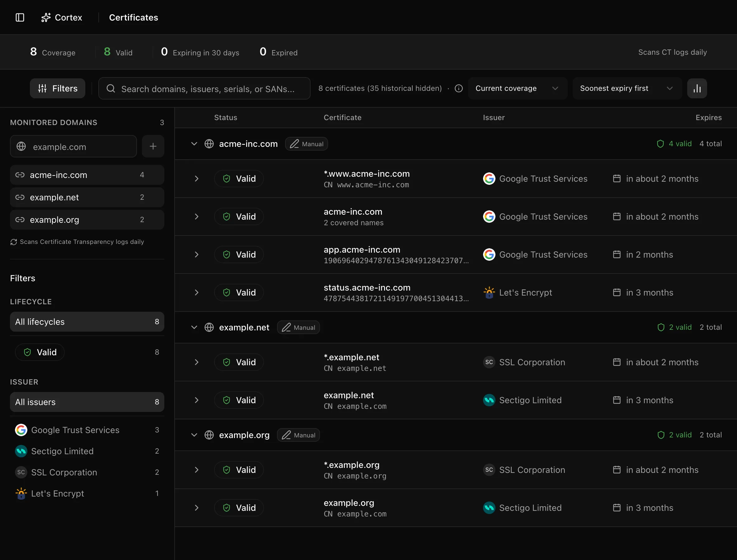This screenshot has height=560, width=737.
Task: Filter by SSL Corporation issuer
Action: coord(87,473)
